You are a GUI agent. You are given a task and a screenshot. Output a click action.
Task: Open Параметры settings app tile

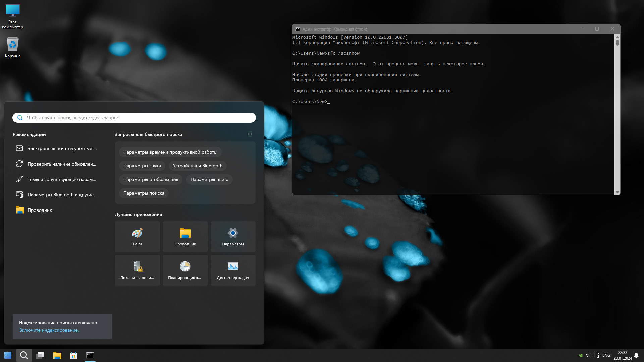pos(233,236)
